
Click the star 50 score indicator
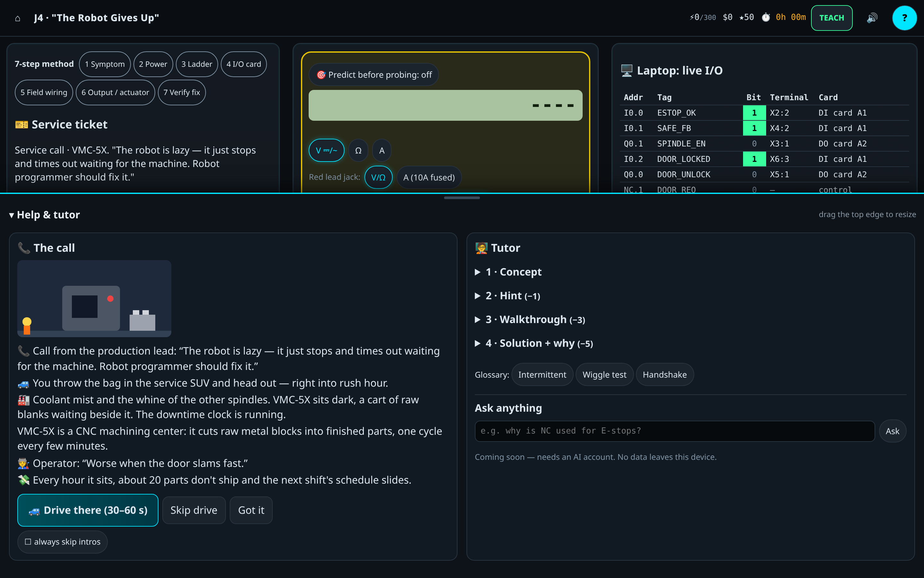tap(747, 18)
